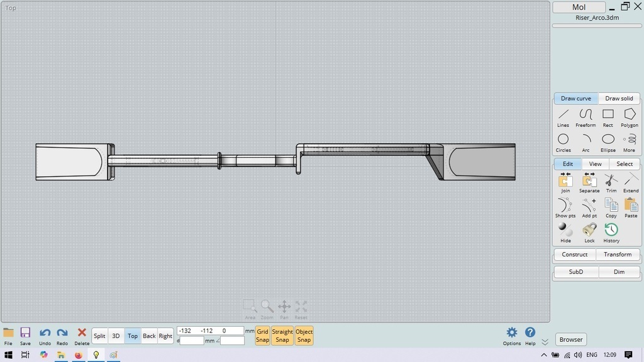Image resolution: width=644 pixels, height=362 pixels.
Task: Pick the Polygon tool
Action: (629, 118)
